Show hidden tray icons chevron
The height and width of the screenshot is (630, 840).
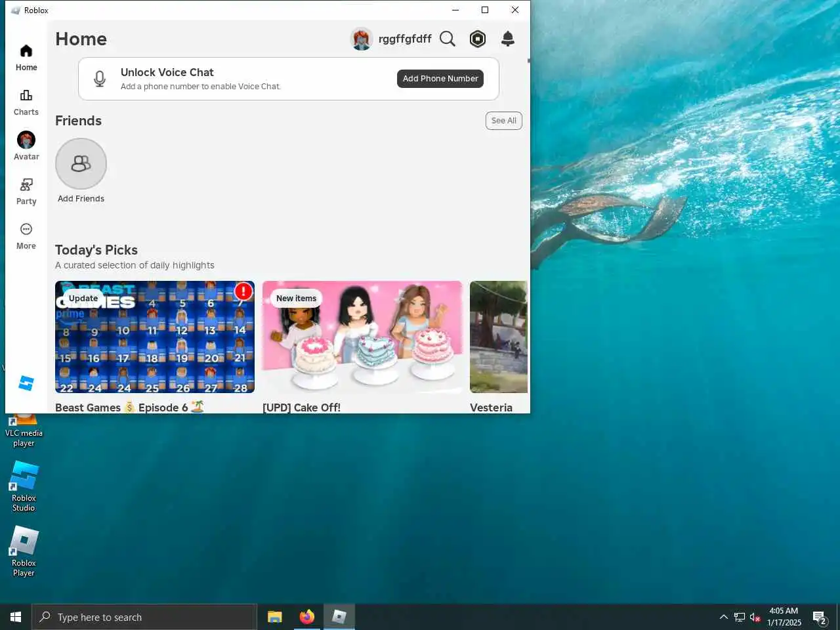pyautogui.click(x=723, y=617)
